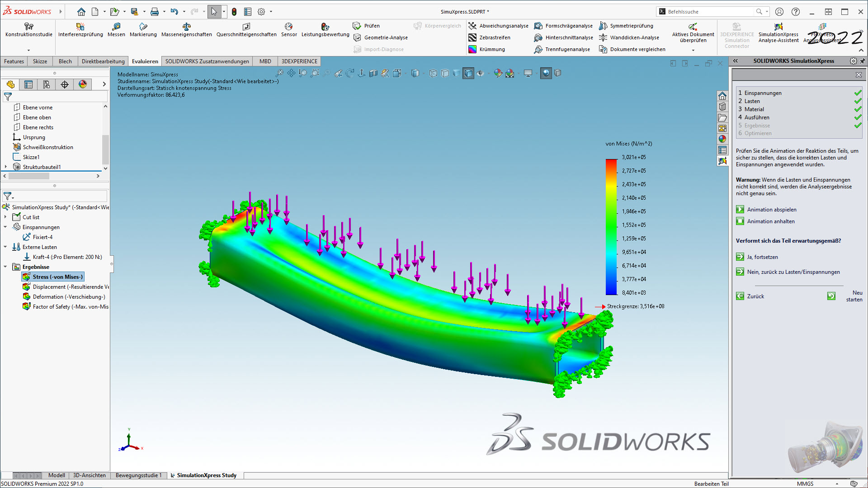Viewport: 868px width, 488px height.
Task: Open the options gear dropdown arrow
Action: tap(271, 12)
